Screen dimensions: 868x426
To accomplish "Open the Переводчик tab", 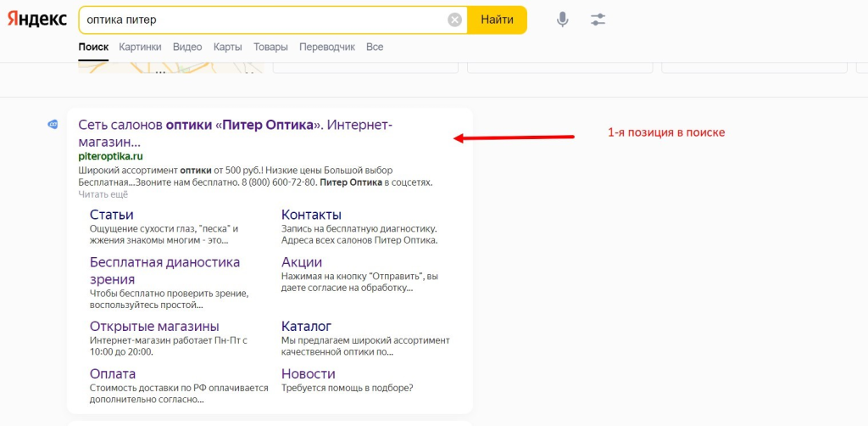I will point(327,47).
